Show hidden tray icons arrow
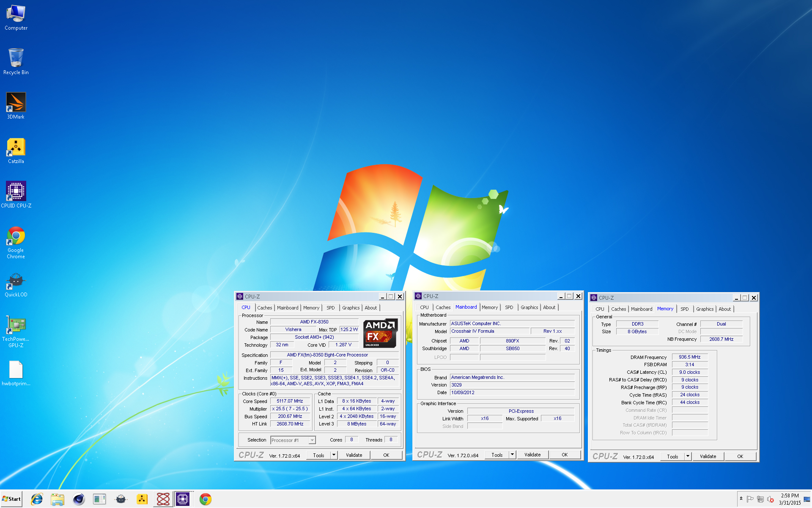The height and width of the screenshot is (508, 812). point(741,499)
